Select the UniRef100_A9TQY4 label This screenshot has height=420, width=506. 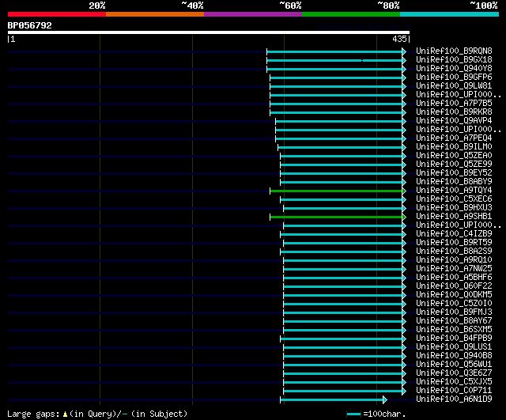(x=454, y=190)
